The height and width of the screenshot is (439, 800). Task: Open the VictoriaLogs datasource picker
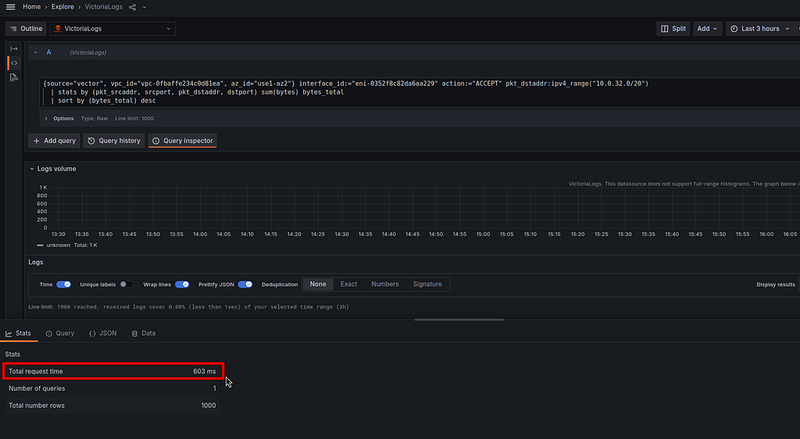tap(113, 29)
